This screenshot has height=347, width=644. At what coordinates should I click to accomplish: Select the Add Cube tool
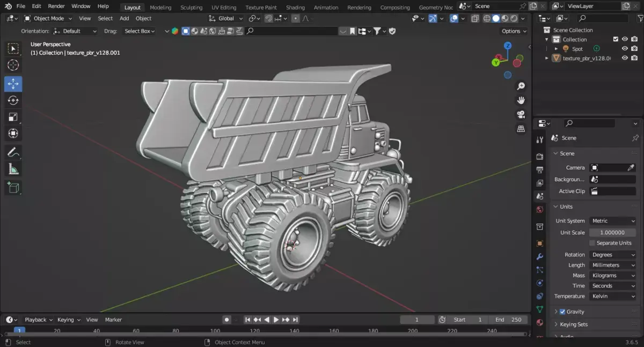point(13,188)
